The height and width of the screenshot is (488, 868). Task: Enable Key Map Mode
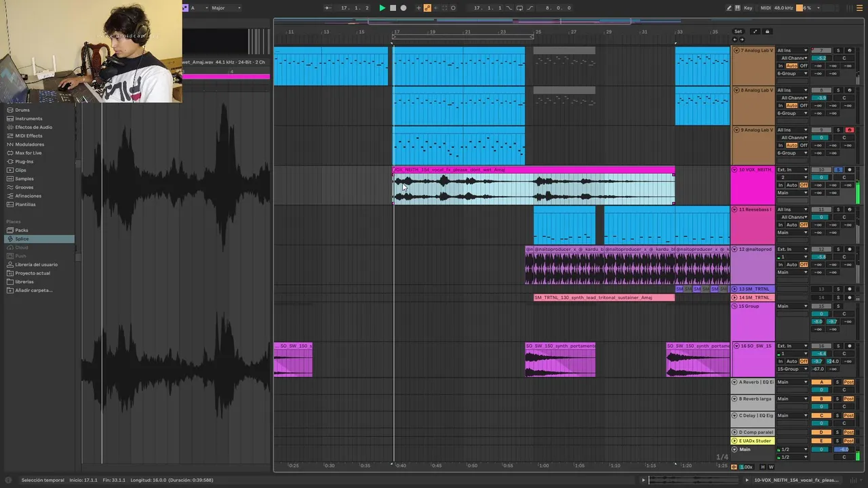click(x=749, y=8)
